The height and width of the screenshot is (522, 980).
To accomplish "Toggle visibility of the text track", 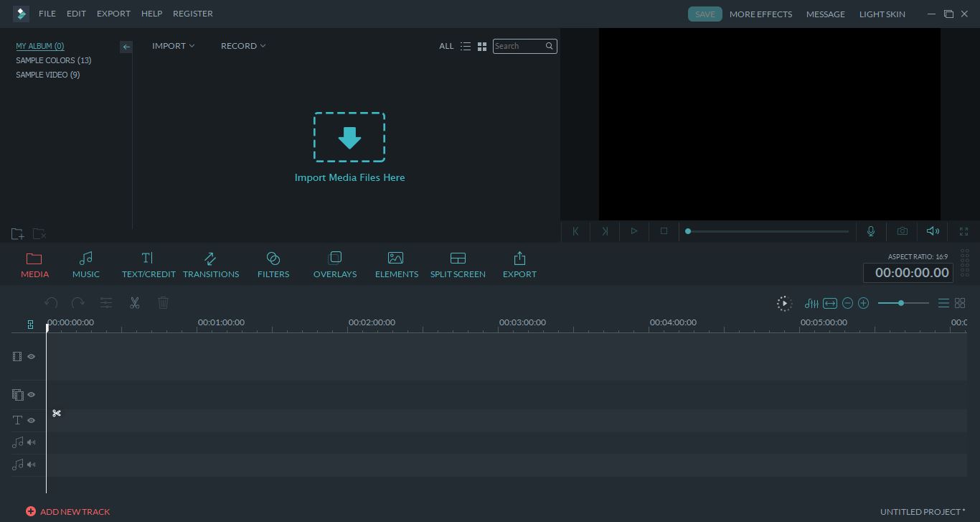I will [x=31, y=420].
